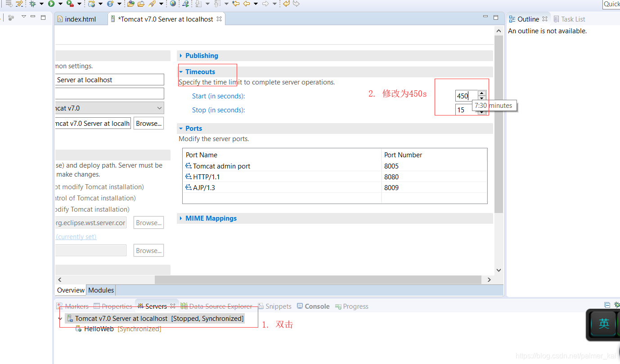620x364 pixels.
Task: Open the Markers view tab
Action: point(73,306)
